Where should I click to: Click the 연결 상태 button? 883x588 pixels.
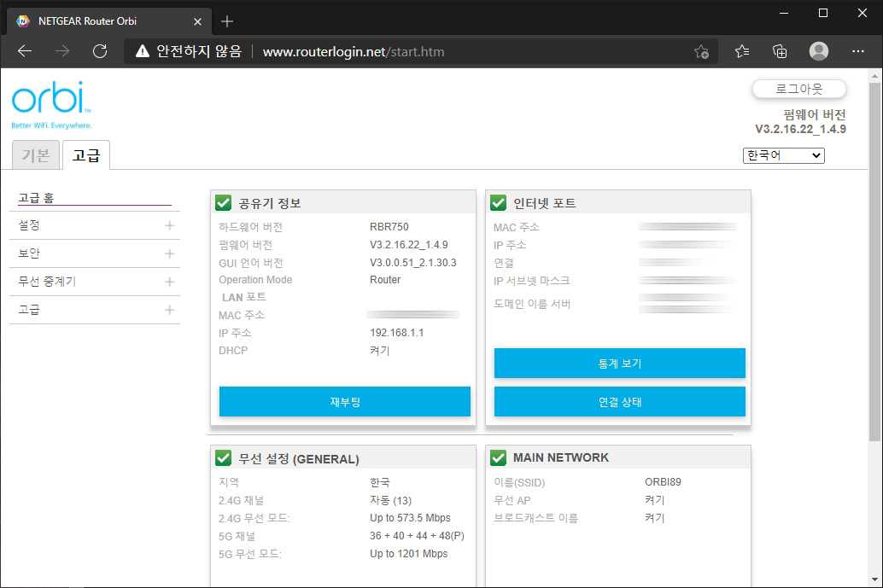[619, 402]
